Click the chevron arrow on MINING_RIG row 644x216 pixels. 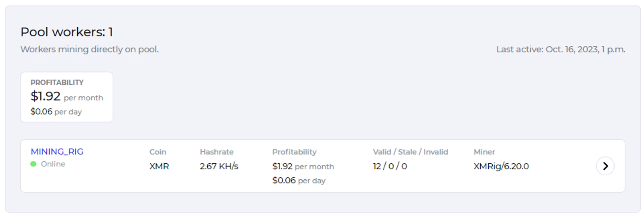coord(605,166)
